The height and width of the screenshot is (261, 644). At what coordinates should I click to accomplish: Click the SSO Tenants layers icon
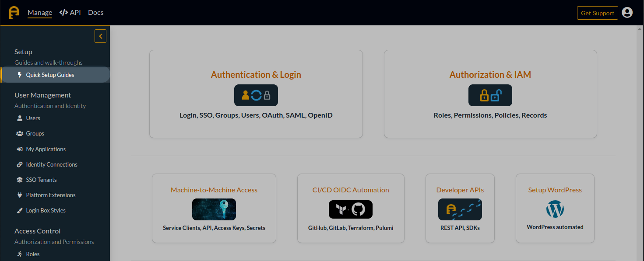20,180
